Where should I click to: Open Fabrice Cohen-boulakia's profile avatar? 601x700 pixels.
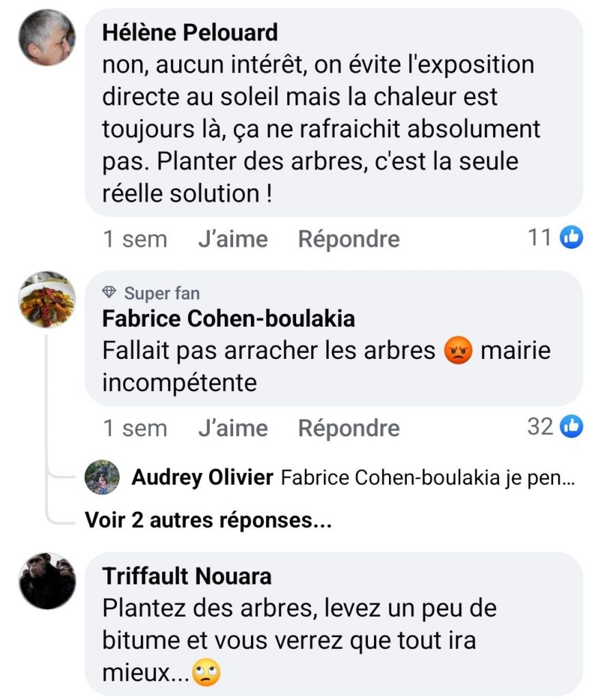click(46, 299)
